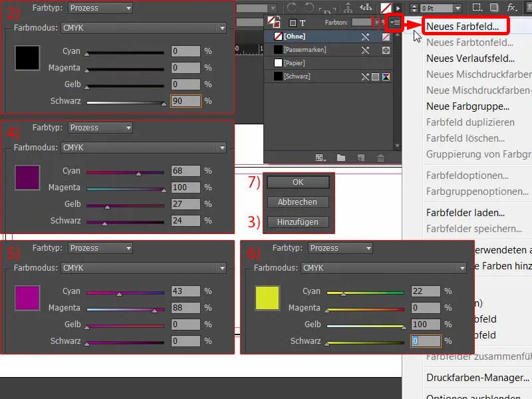This screenshot has height=399, width=532.
Task: Click the trash icon to delete swatch
Action: click(x=380, y=158)
